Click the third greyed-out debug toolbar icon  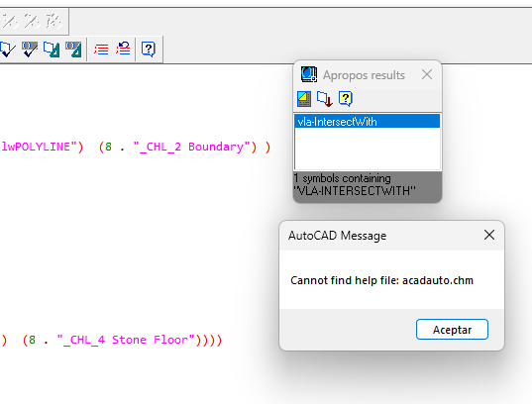[x=53, y=21]
